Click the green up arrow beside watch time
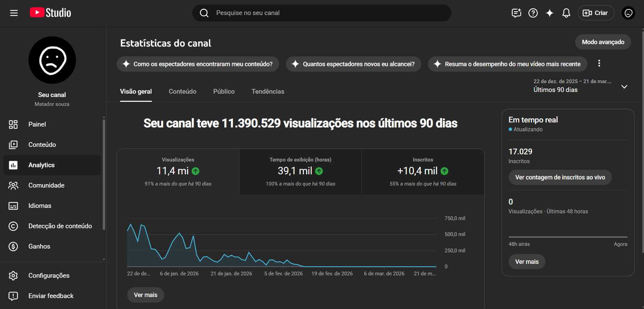This screenshot has height=309, width=644. (x=319, y=171)
